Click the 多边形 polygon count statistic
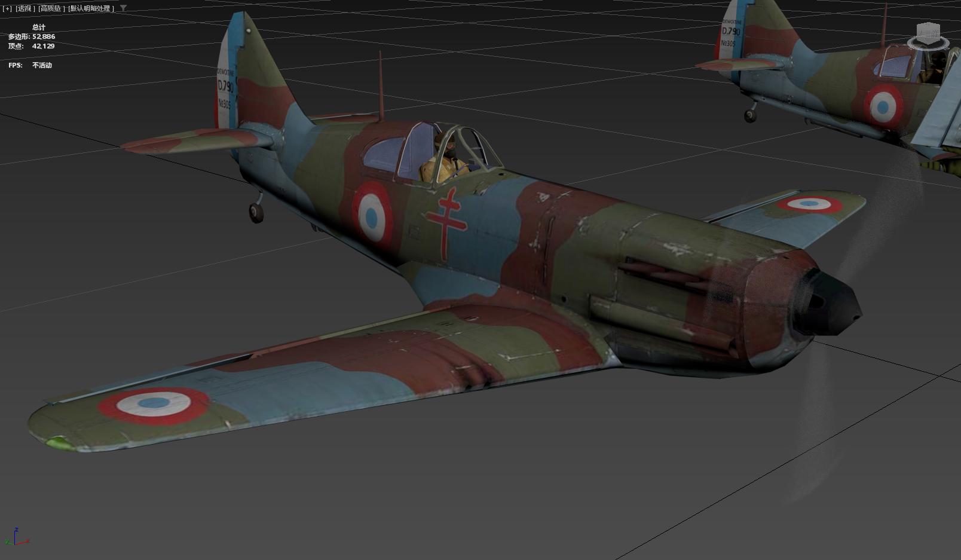The height and width of the screenshot is (560, 961). (x=31, y=36)
